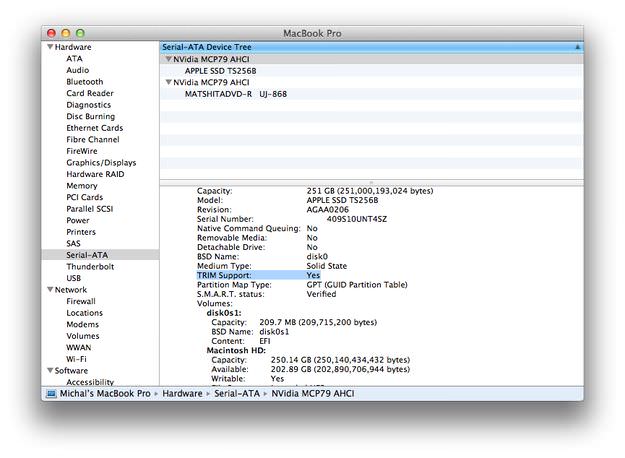Select Graphics/Displays in the sidebar

101,163
